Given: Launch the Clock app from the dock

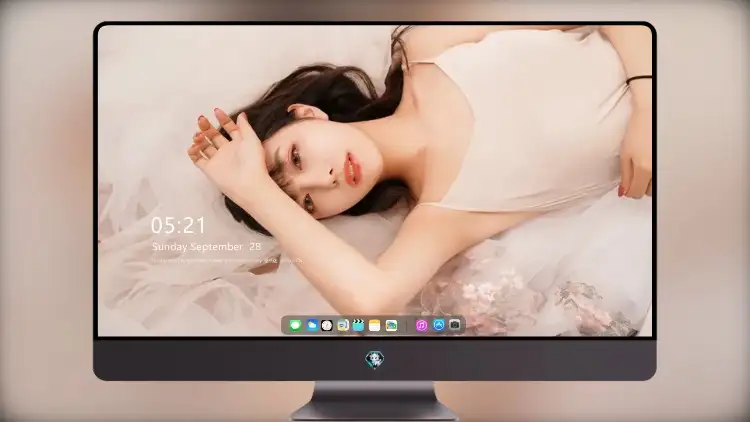Looking at the screenshot, I should [x=327, y=325].
